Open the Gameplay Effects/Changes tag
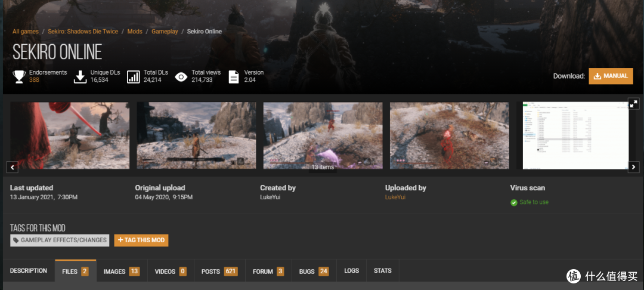This screenshot has width=644, height=290. click(x=60, y=240)
